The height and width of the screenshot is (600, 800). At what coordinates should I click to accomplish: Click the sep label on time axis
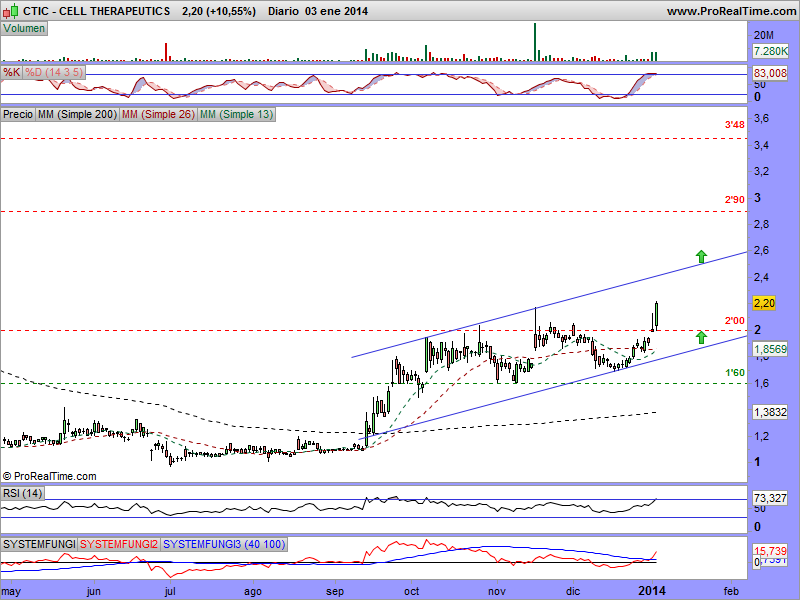[335, 591]
